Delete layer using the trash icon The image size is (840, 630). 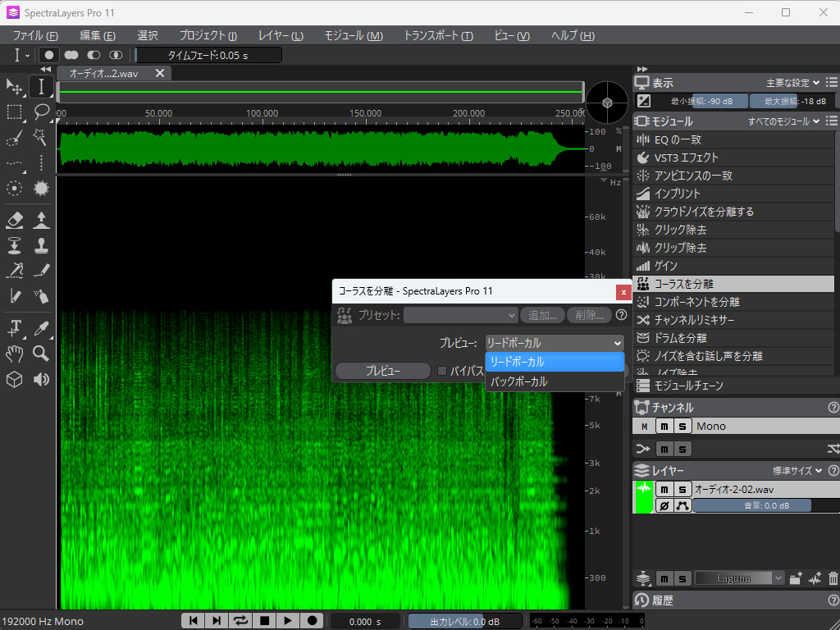pos(833,578)
